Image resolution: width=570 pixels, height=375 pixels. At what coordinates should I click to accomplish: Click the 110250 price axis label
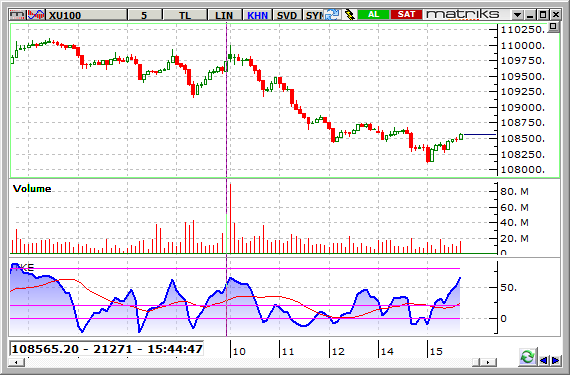tap(523, 30)
